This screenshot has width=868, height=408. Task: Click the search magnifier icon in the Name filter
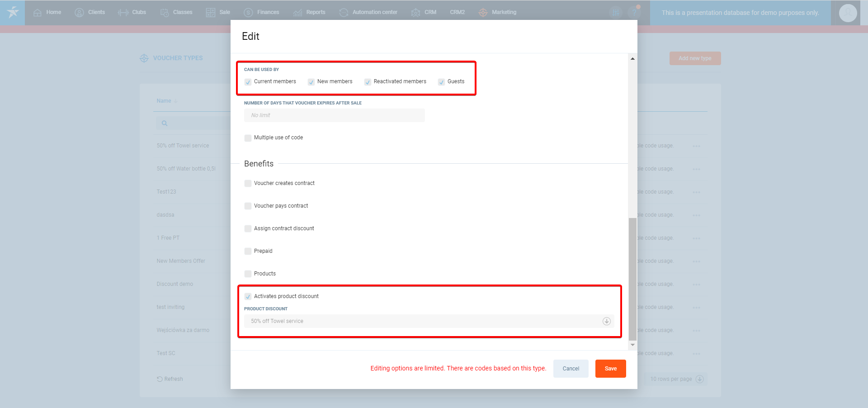[165, 123]
